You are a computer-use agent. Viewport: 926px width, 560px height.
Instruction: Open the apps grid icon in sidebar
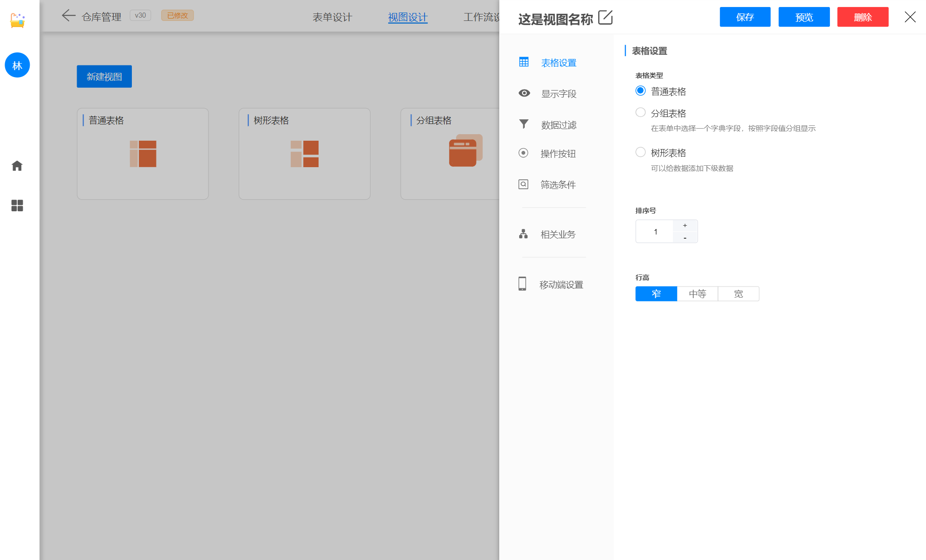pyautogui.click(x=17, y=205)
